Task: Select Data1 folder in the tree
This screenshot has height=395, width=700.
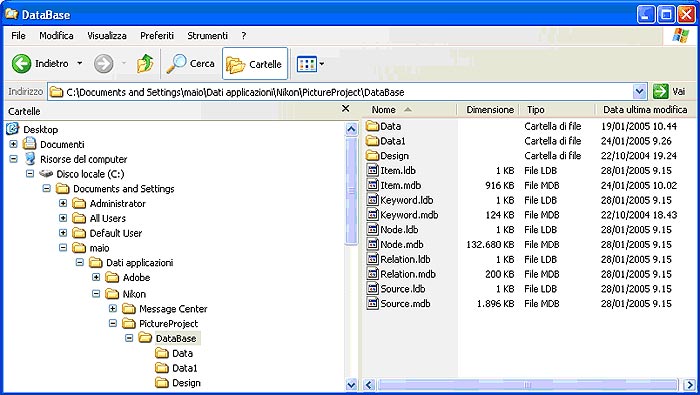Action: (184, 368)
